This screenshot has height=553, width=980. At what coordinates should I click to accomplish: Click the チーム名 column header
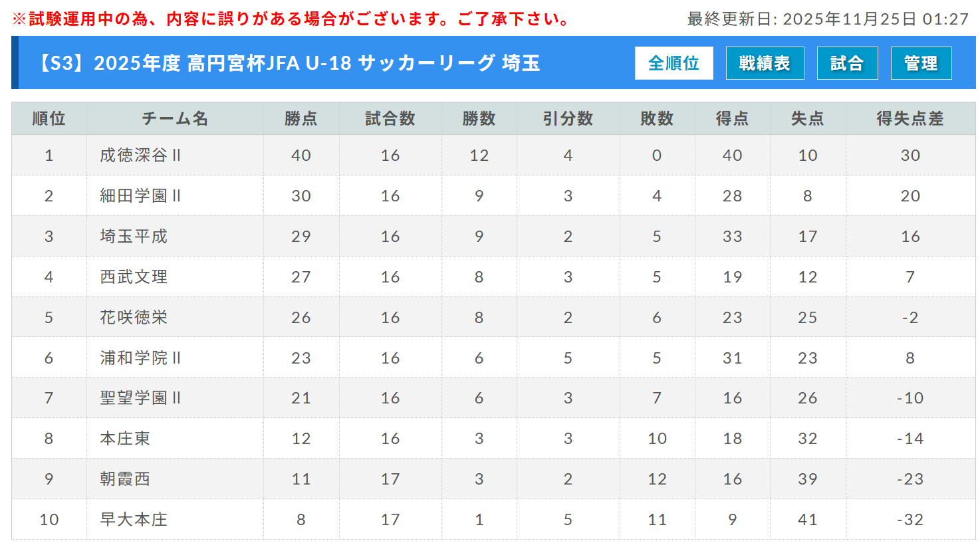point(175,118)
